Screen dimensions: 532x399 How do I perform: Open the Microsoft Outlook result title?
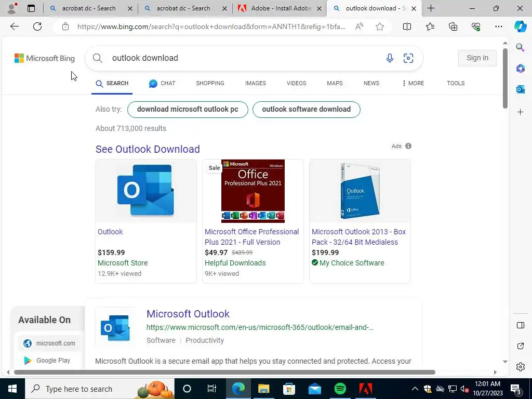pyautogui.click(x=188, y=314)
